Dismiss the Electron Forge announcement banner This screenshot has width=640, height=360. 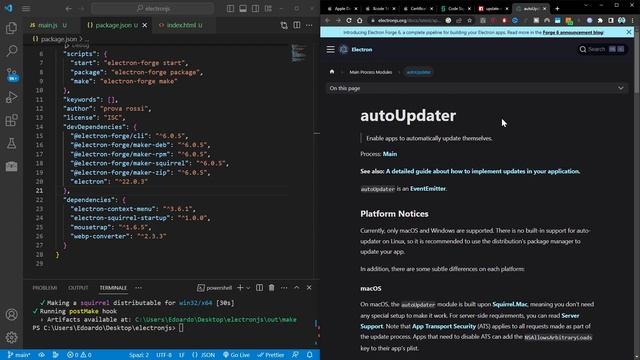coord(629,32)
